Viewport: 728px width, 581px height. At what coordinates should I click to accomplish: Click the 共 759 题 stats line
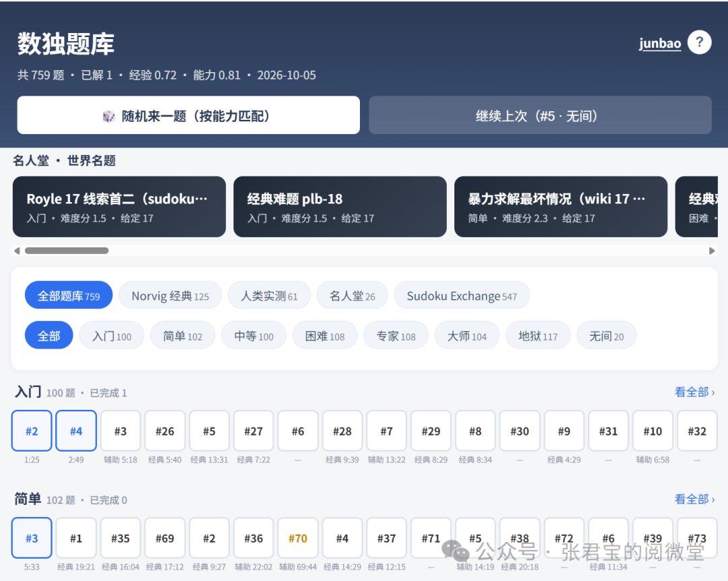(x=166, y=75)
